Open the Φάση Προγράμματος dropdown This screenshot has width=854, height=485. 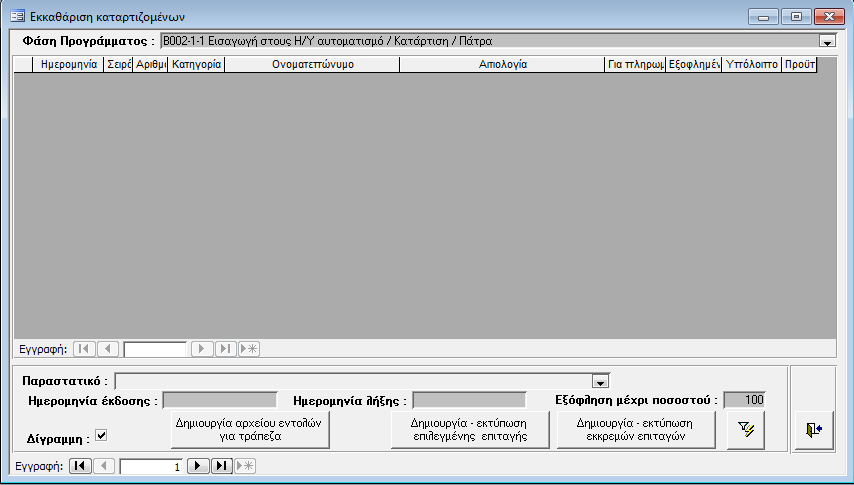pyautogui.click(x=827, y=42)
